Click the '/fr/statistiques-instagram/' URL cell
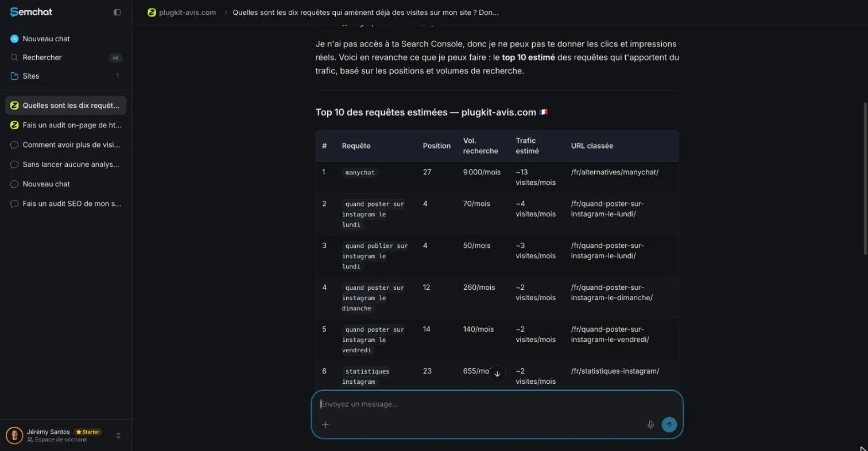 [615, 371]
